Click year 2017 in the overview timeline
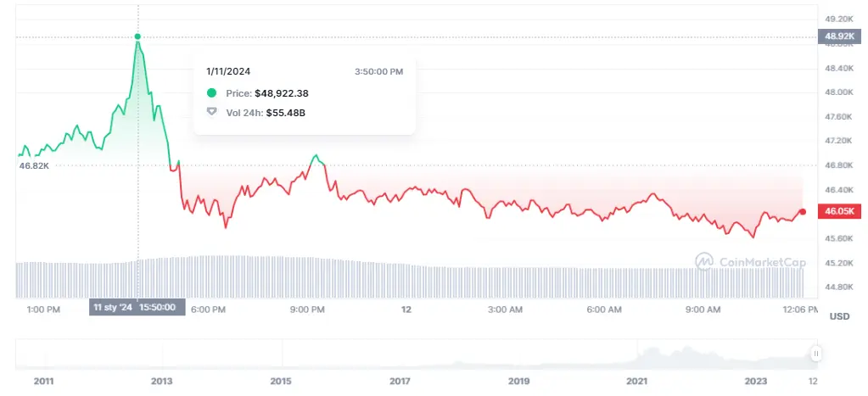Viewport: 868px width, 396px height. pyautogui.click(x=400, y=381)
